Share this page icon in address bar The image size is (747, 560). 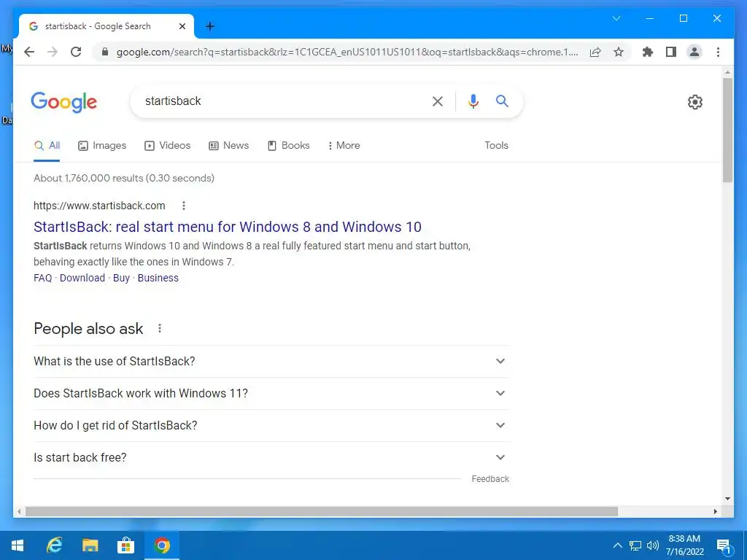coord(595,52)
